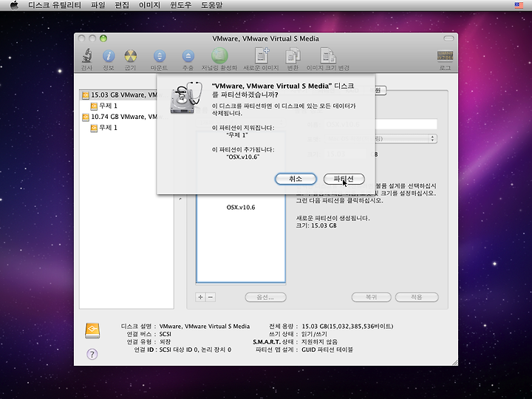The image size is (532, 399).
Task: Click the 크기 (size) input field
Action: pyautogui.click(x=347, y=154)
